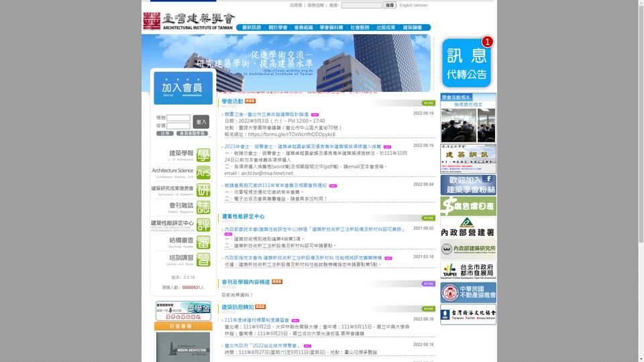Open 出版成果 in the navigation bar
Viewport: 644px width, 362px height.
(386, 27)
